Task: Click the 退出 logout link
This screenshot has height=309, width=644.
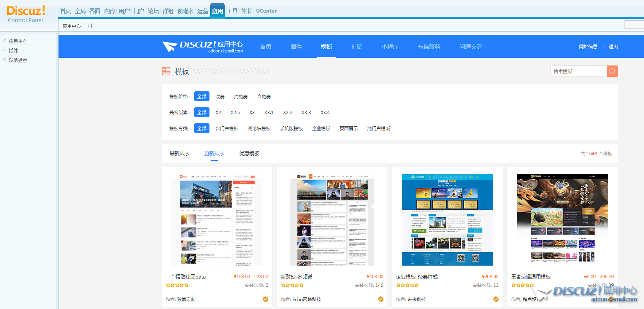Action: [x=613, y=47]
